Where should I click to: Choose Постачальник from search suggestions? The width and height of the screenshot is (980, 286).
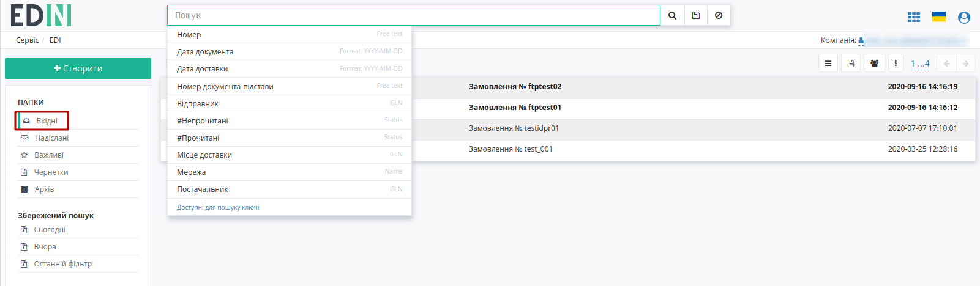[290, 189]
